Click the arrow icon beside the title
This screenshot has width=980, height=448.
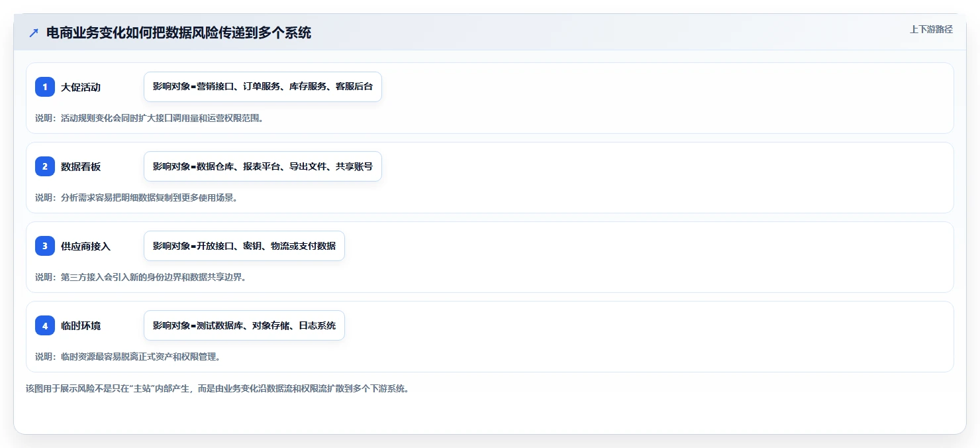click(34, 33)
